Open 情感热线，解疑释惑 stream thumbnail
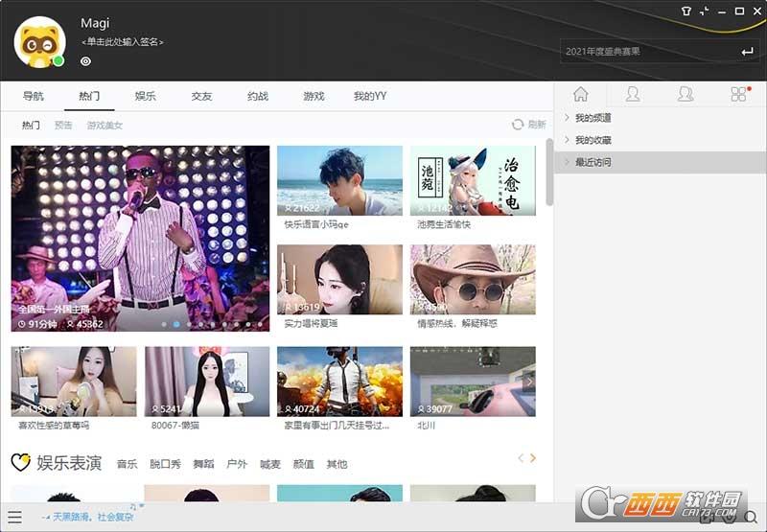 tap(473, 280)
